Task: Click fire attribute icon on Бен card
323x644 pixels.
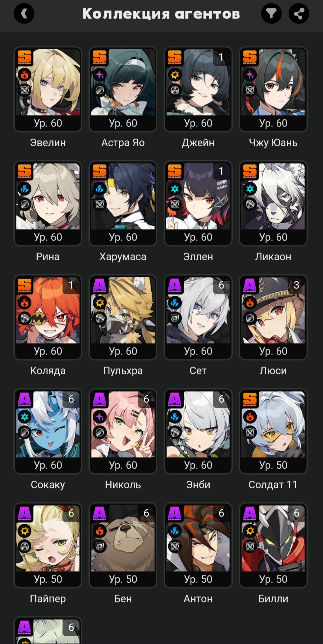Action: [x=100, y=531]
